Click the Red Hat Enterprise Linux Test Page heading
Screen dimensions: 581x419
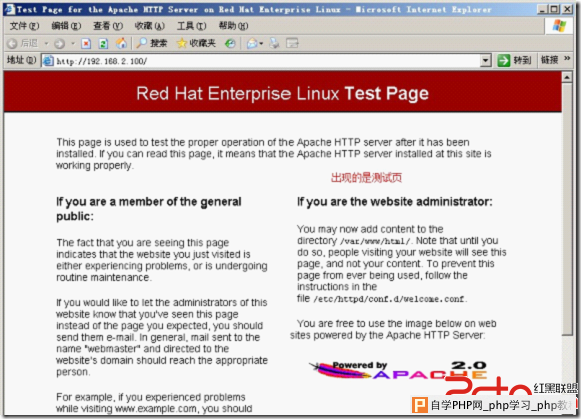(282, 93)
